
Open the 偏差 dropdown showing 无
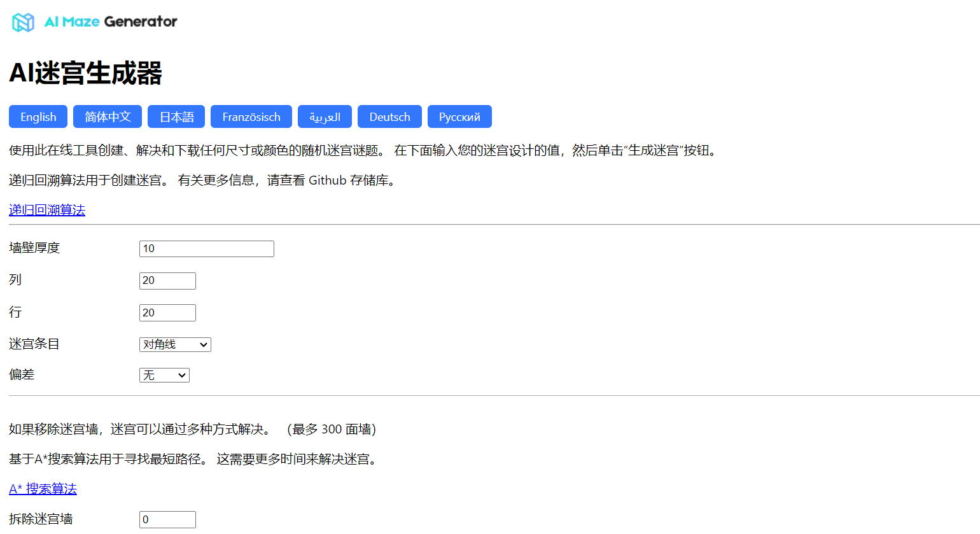pos(164,376)
